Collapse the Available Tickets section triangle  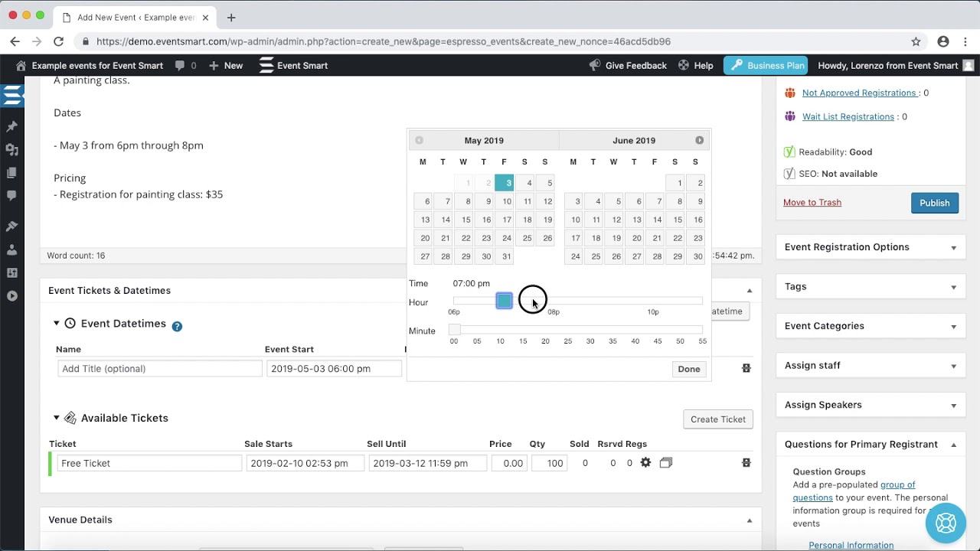(56, 418)
